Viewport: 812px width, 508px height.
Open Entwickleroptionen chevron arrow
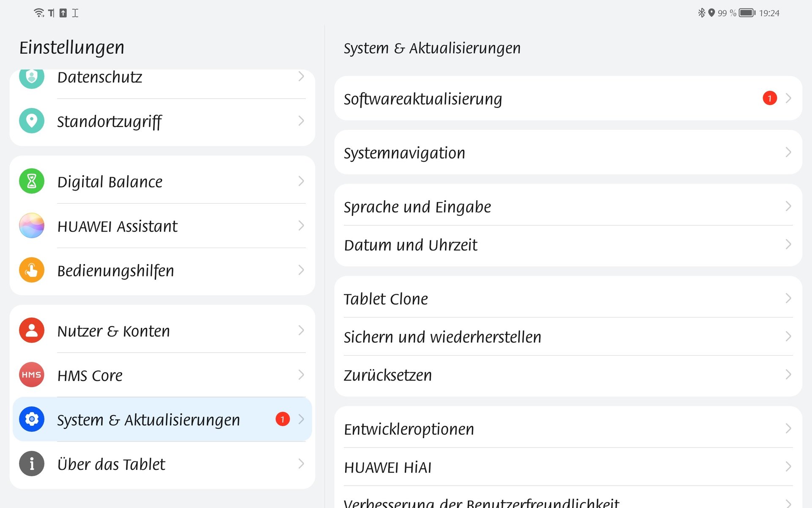coord(788,428)
